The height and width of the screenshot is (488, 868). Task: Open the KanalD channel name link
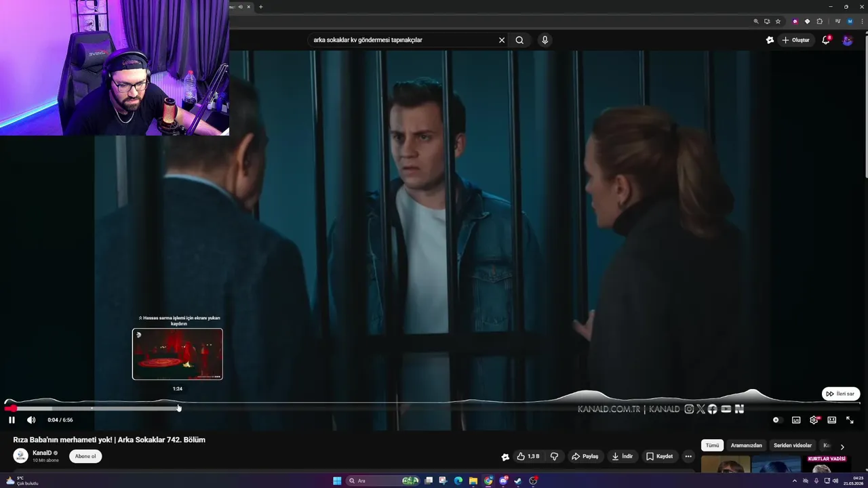coord(42,453)
